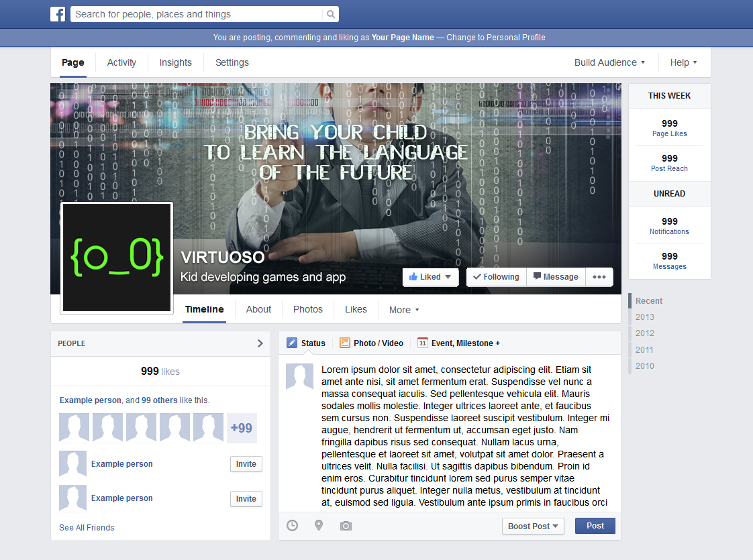Open the three-dots more options button
The height and width of the screenshot is (560, 753).
pos(599,277)
